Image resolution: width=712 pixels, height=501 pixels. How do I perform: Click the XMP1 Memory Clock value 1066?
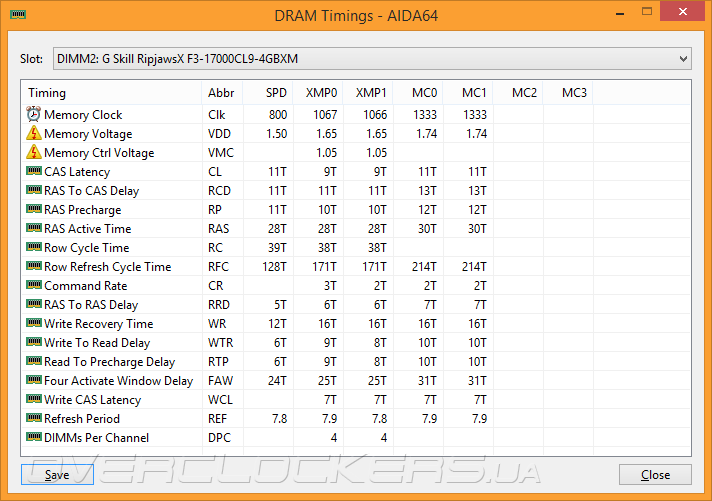[375, 115]
